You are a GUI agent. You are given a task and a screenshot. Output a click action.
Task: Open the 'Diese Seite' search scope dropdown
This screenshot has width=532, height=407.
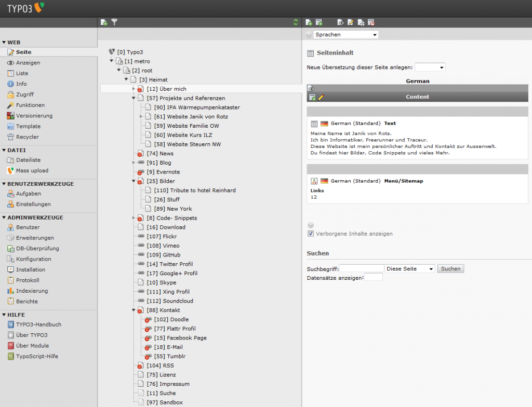pyautogui.click(x=409, y=269)
